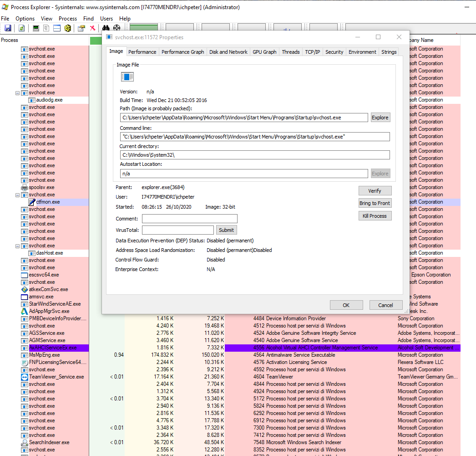Collapse svchost.exe node containing ctfmon.exe
The image size is (476, 456).
click(x=18, y=195)
